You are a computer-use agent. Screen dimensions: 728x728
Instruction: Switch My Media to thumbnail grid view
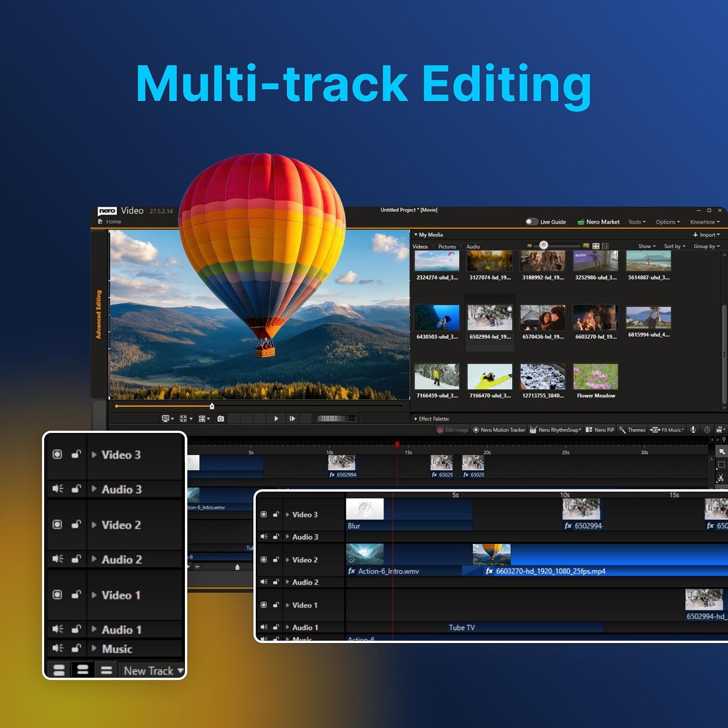pos(596,246)
